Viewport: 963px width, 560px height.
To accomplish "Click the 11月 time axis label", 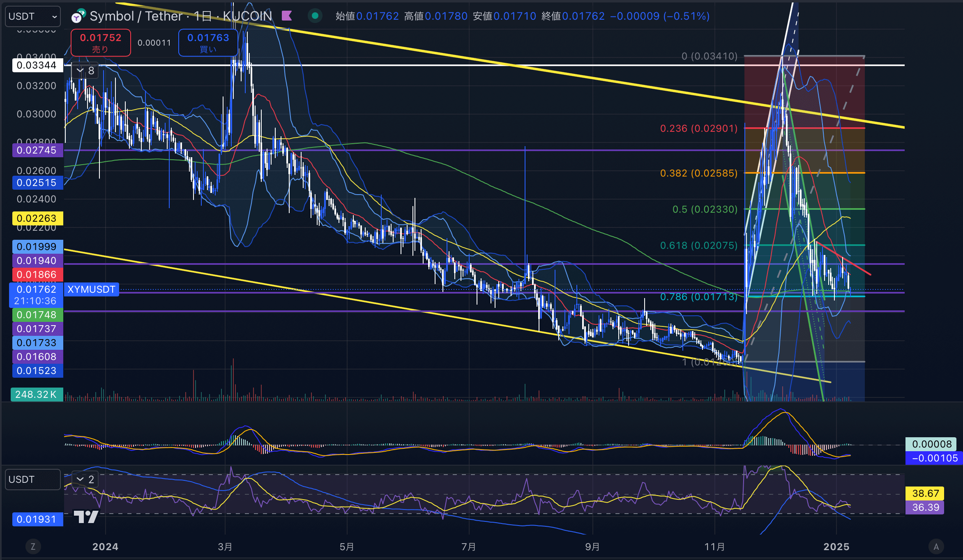I will [714, 547].
